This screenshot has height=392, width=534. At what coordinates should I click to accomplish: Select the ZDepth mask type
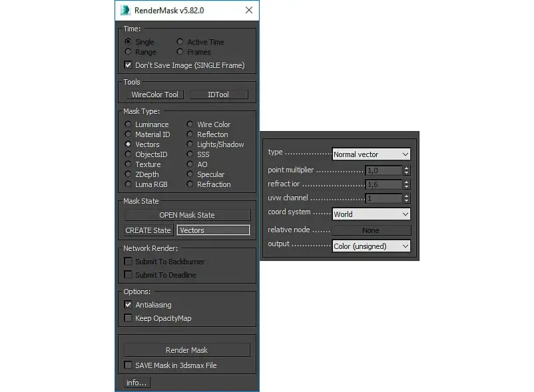pyautogui.click(x=128, y=174)
